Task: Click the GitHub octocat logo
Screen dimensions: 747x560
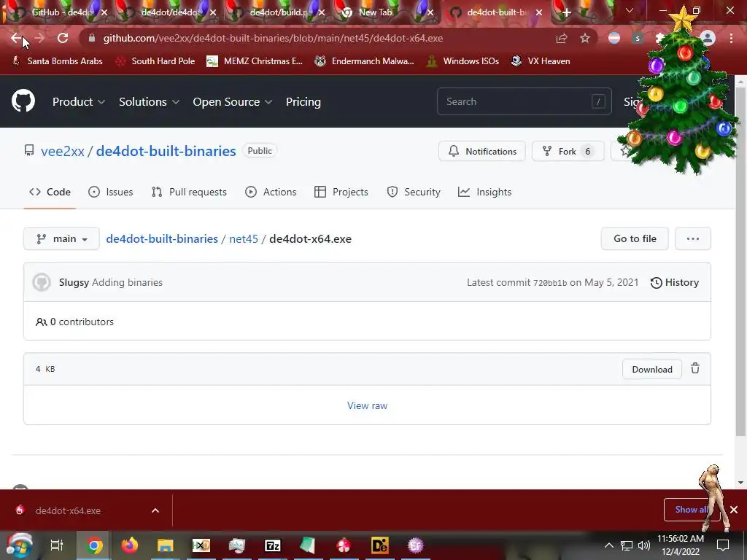Action: (23, 101)
